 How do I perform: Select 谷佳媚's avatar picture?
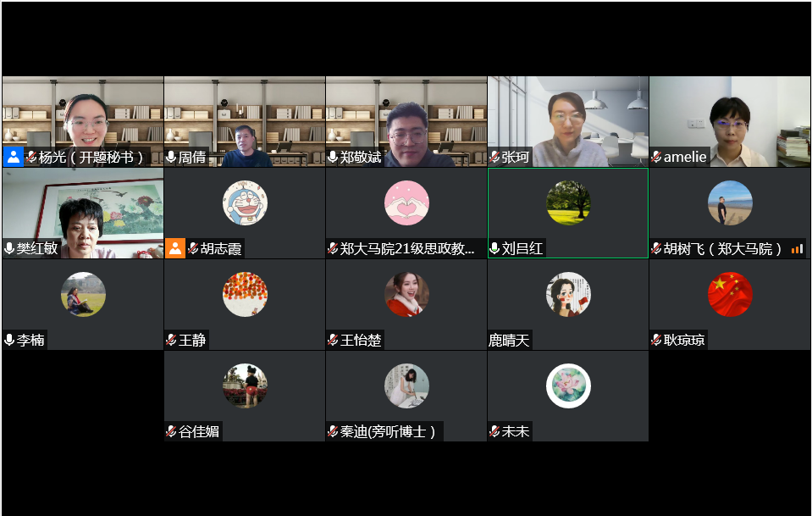pyautogui.click(x=245, y=386)
